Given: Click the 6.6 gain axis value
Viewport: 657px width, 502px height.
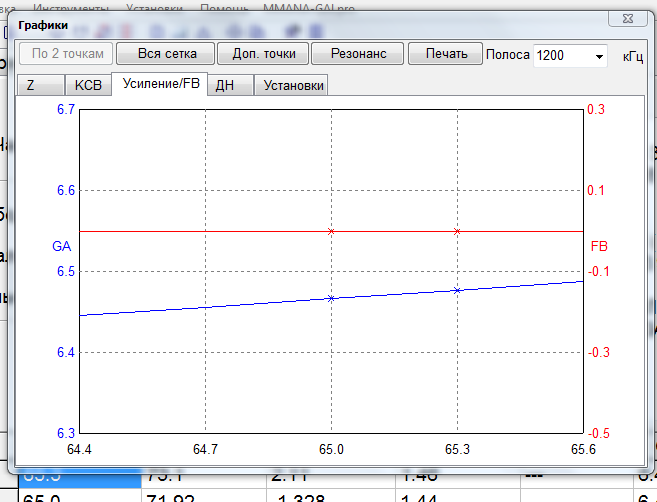Looking at the screenshot, I should click(66, 190).
